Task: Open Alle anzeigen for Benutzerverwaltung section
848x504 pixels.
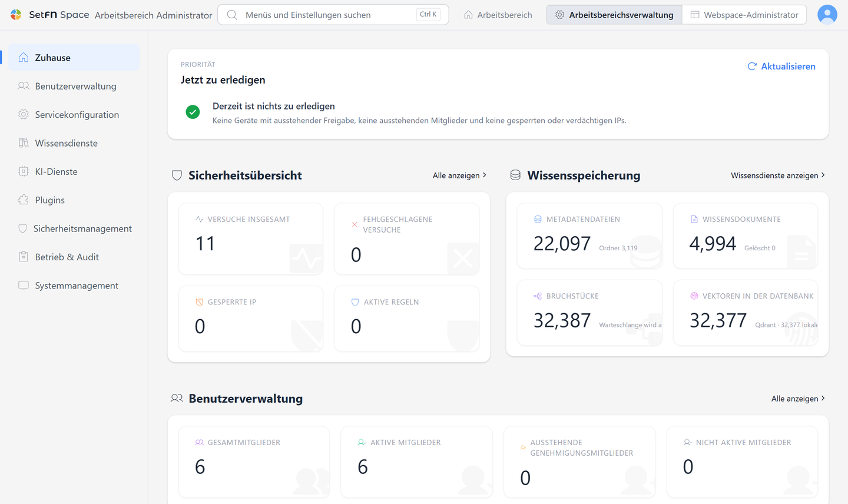Action: point(799,399)
